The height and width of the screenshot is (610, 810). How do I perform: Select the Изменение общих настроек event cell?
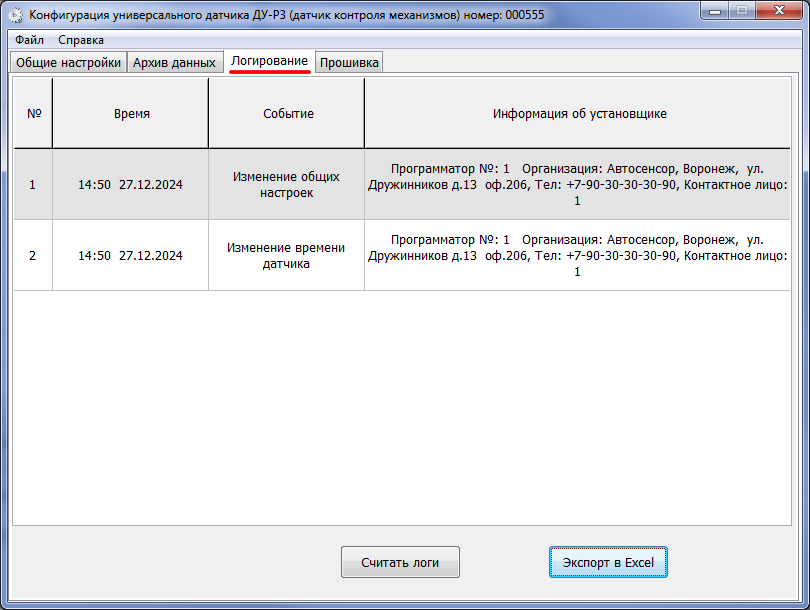point(287,184)
